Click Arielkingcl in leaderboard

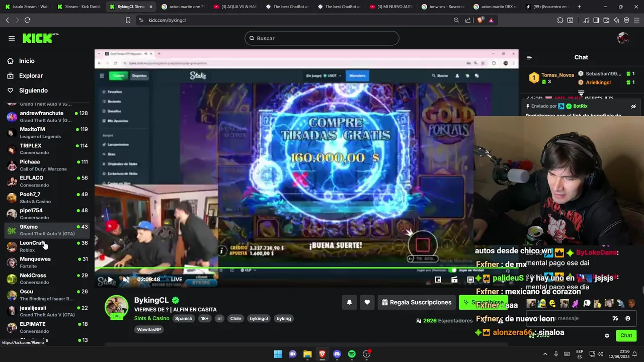click(x=598, y=82)
